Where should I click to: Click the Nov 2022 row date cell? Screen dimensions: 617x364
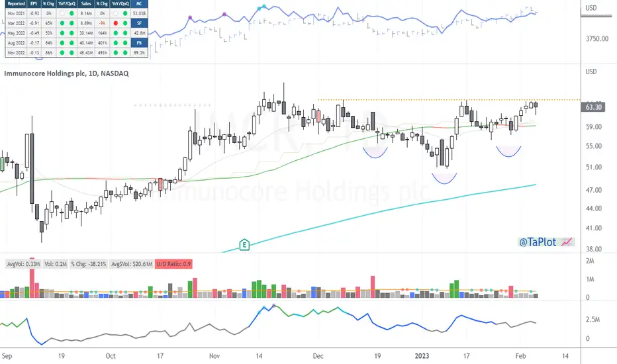pos(16,53)
